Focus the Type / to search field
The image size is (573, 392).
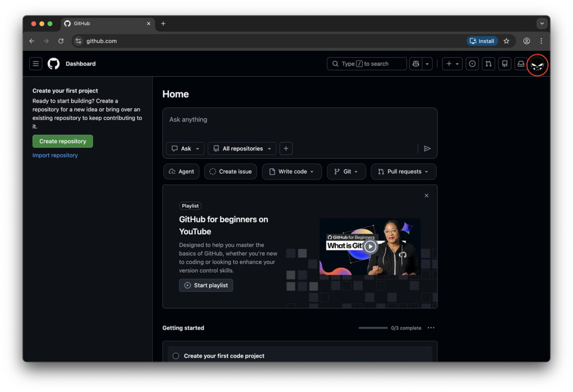point(367,64)
